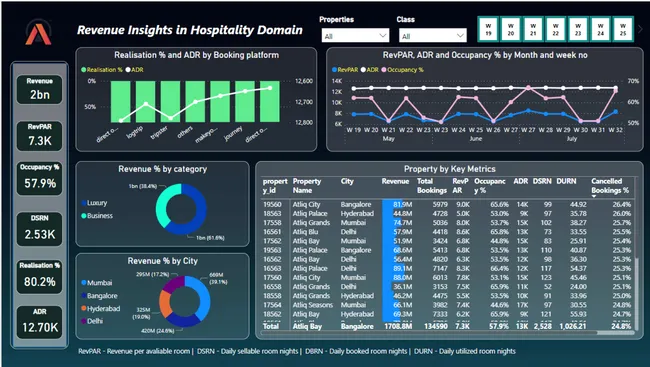The width and height of the screenshot is (650, 367).
Task: Sort table by Property Name column header
Action: 307,186
